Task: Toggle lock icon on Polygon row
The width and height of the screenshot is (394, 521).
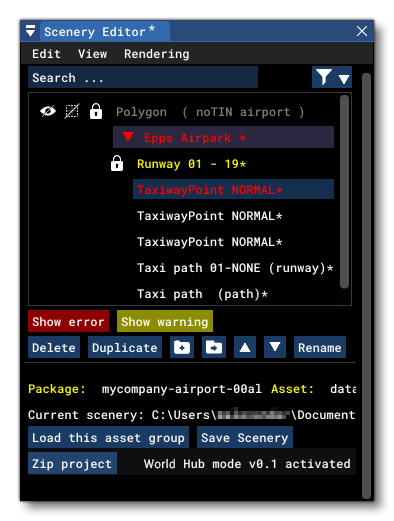Action: tap(96, 111)
